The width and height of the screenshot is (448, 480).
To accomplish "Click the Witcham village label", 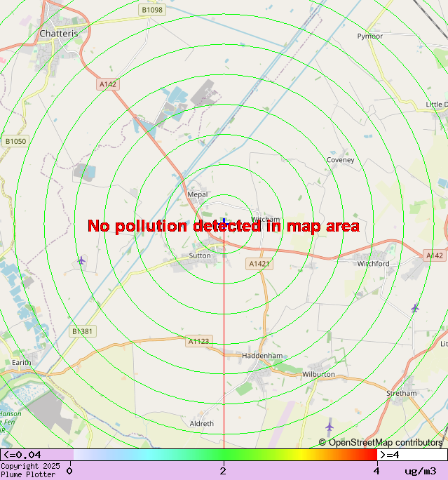I will pyautogui.click(x=266, y=219).
